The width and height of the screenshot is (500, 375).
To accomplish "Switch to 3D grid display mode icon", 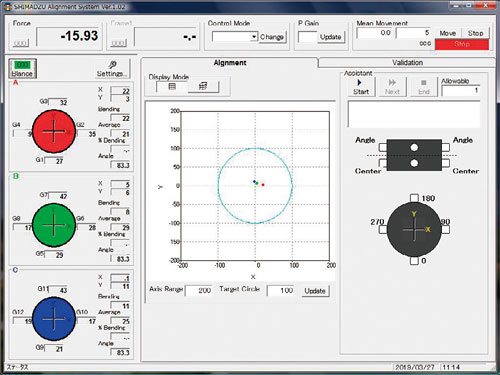I will click(x=203, y=87).
